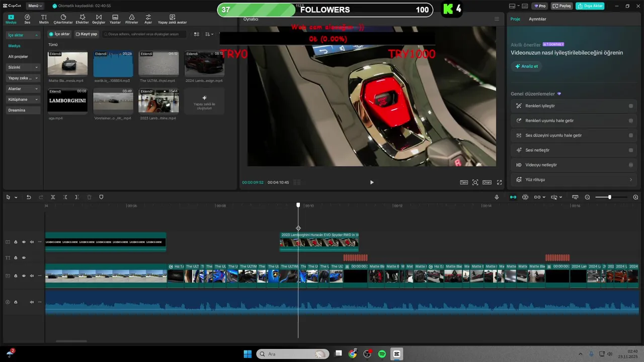Toggle Renkleri uyumlu hale getir checkbox
Viewport: 644px width, 362px height.
pyautogui.click(x=630, y=121)
